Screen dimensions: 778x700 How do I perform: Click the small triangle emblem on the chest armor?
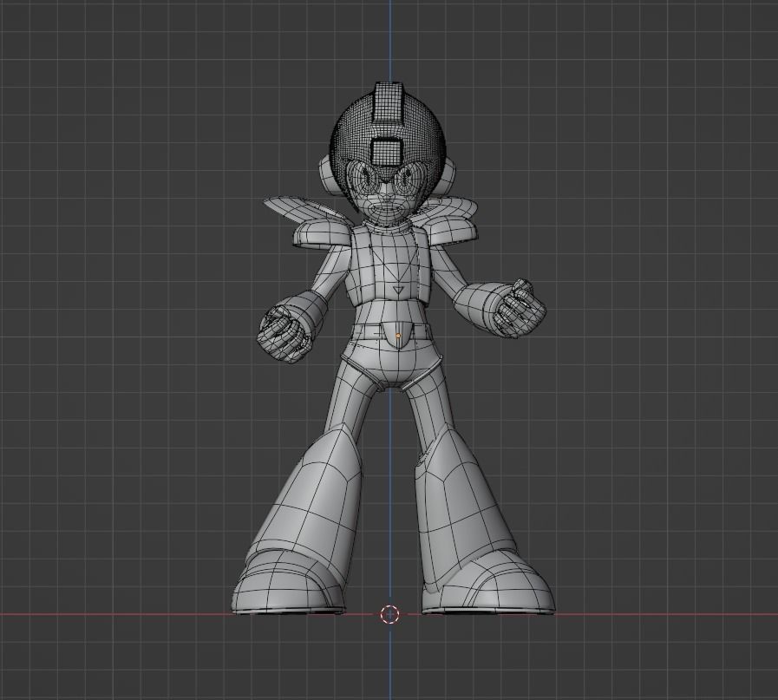[398, 291]
